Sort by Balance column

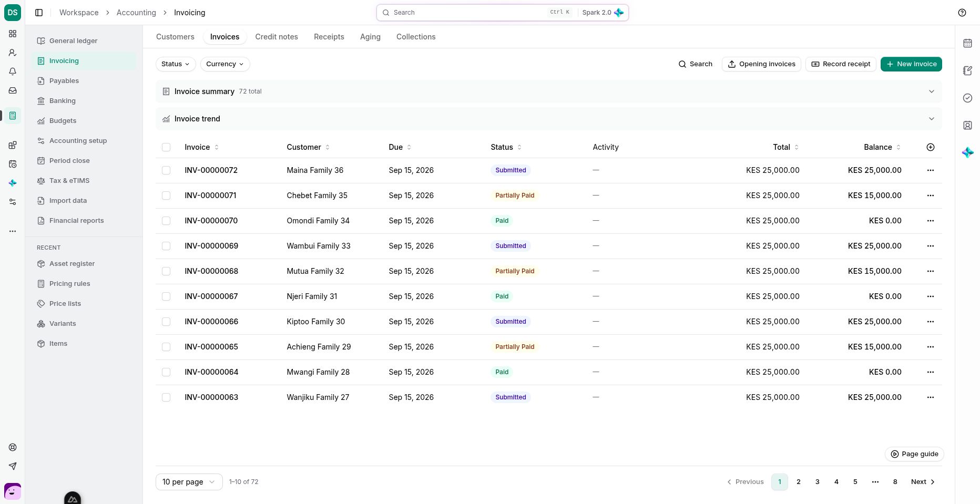882,147
